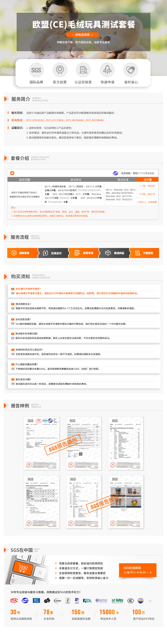Viewport: 167px width, 644px height.
Task: Click the 送样量 orange column header
Action: (148, 180)
